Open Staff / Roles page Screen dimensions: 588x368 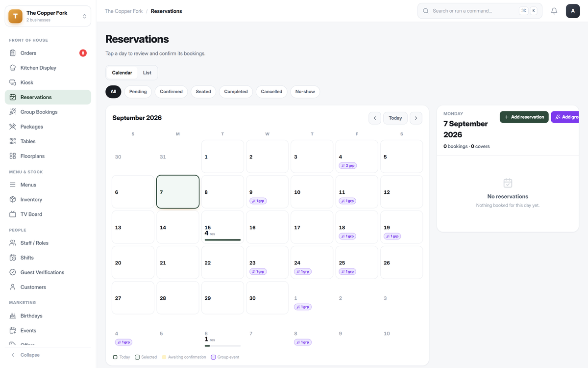[48, 243]
